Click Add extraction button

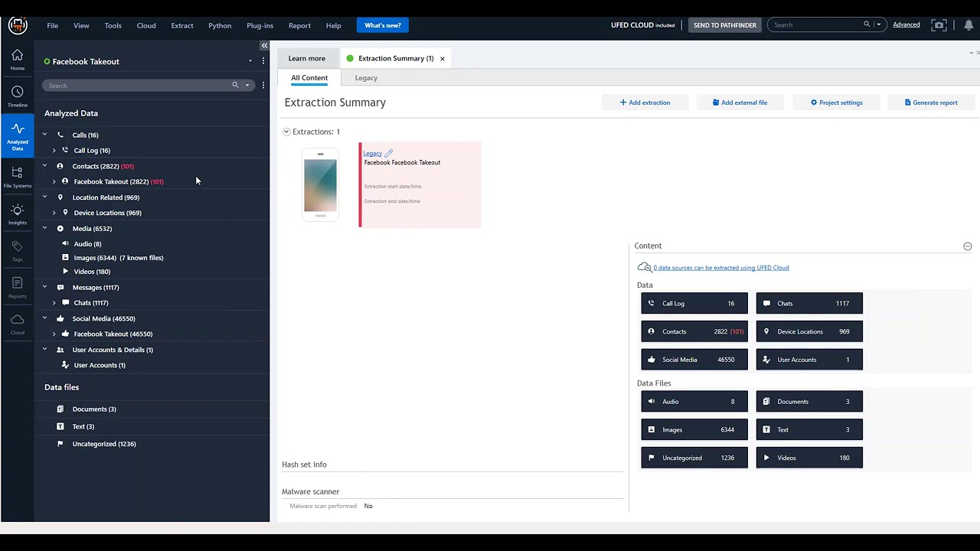tap(645, 103)
